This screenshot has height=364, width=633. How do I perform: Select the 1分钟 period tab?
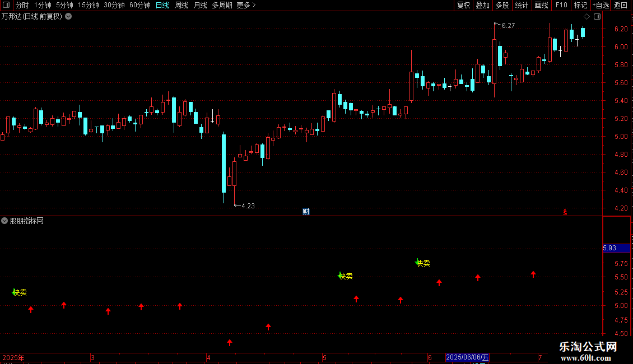coord(43,5)
